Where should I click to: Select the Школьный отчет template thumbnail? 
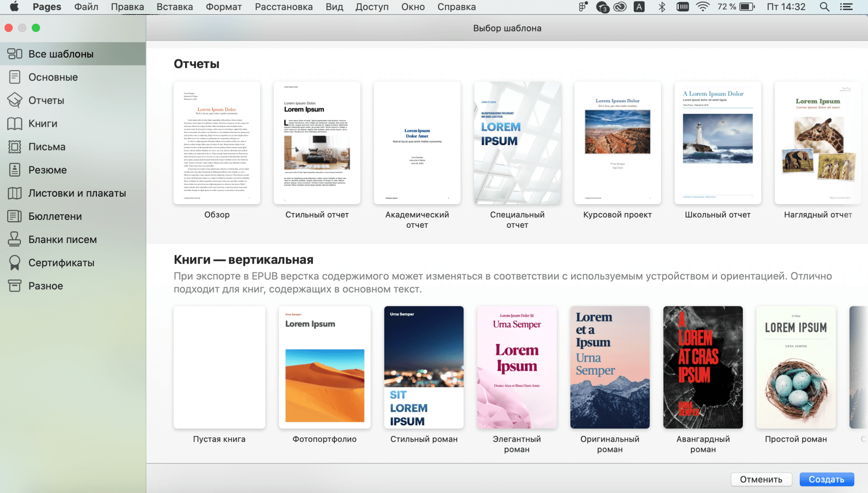click(717, 143)
